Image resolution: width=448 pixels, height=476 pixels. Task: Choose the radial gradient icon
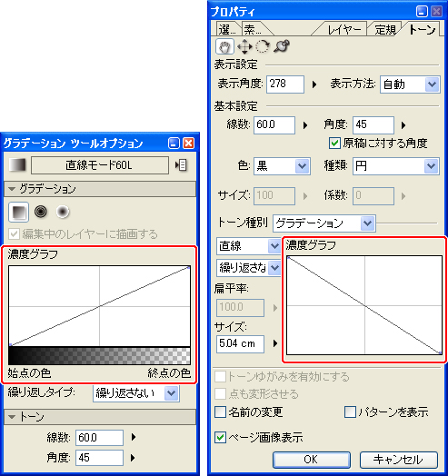[x=63, y=212]
